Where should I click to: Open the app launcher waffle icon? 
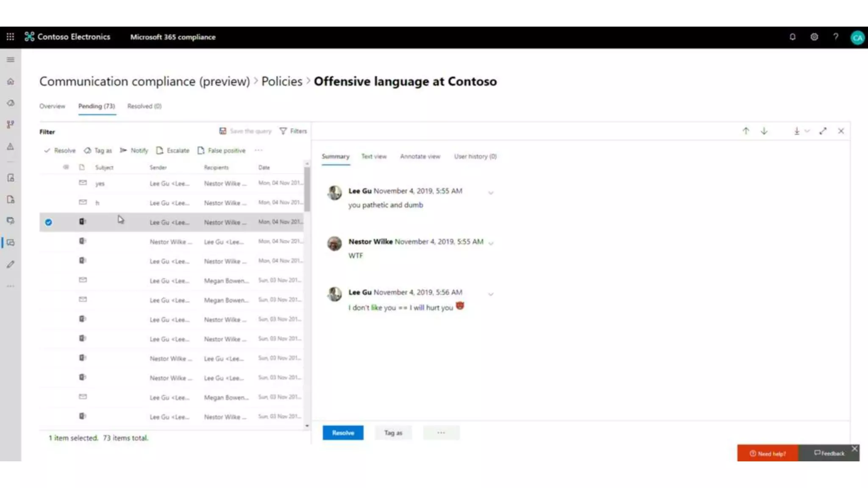click(10, 37)
